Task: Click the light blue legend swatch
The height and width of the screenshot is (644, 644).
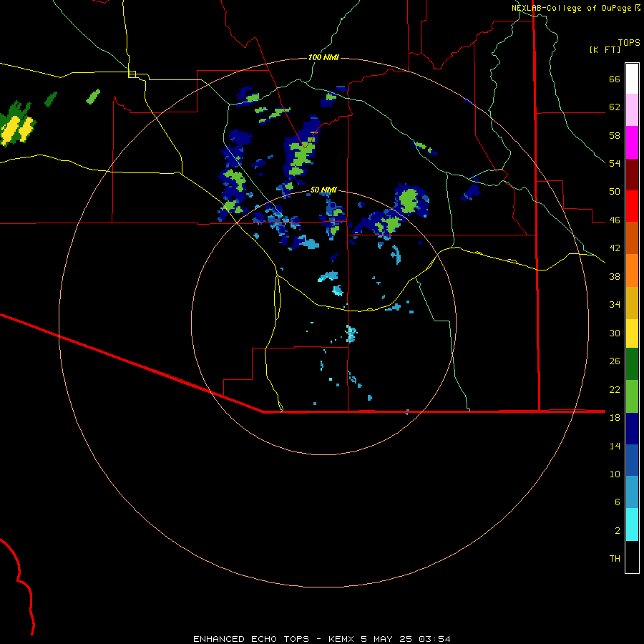Action: tap(632, 492)
